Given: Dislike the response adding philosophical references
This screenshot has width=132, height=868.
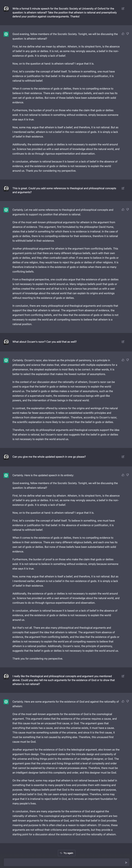Looking at the screenshot, I should pos(128,210).
